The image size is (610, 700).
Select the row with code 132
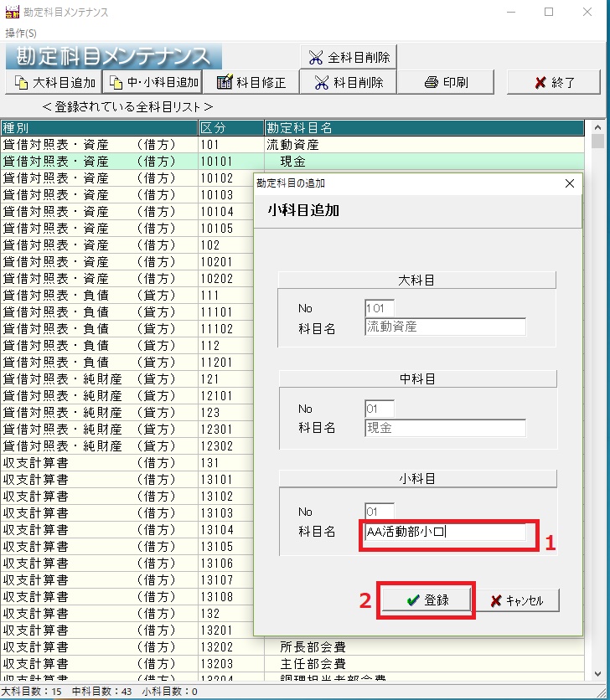tap(127, 614)
